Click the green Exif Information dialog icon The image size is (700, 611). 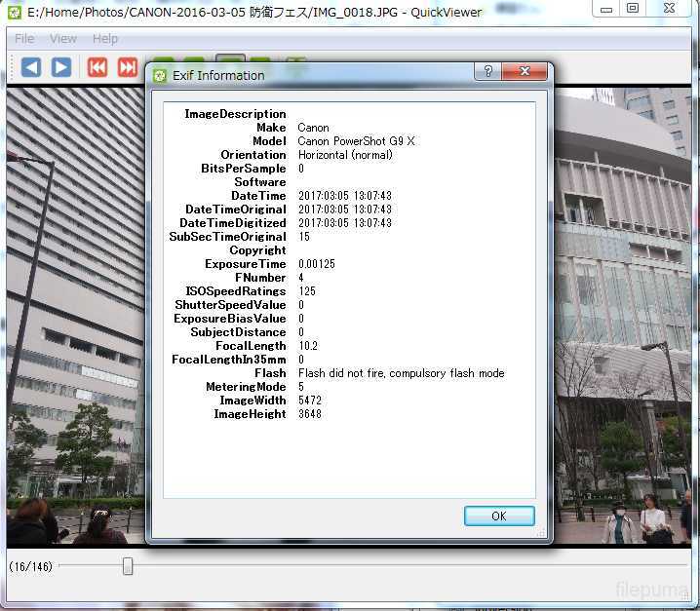point(160,75)
